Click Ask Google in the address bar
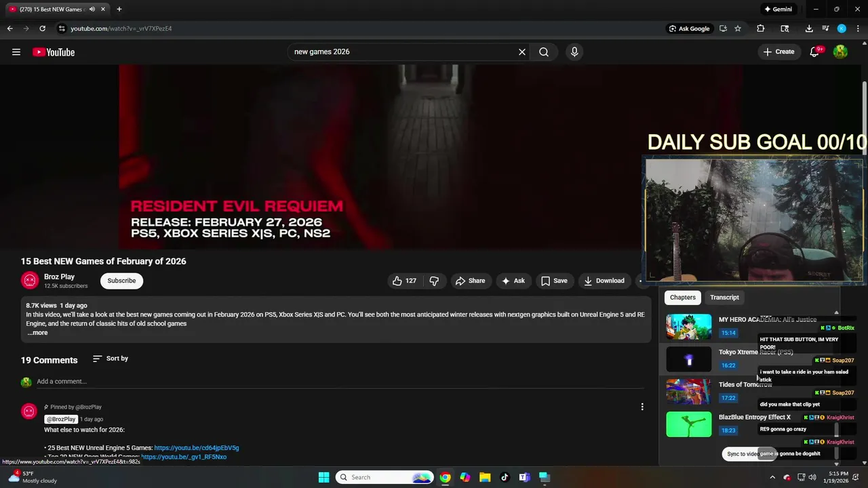The height and width of the screenshot is (488, 868). (x=689, y=28)
